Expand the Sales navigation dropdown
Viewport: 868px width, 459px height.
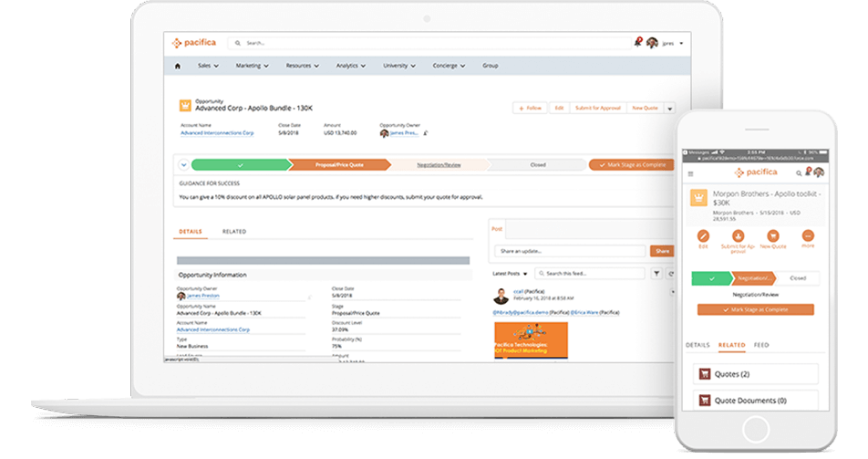(x=210, y=66)
